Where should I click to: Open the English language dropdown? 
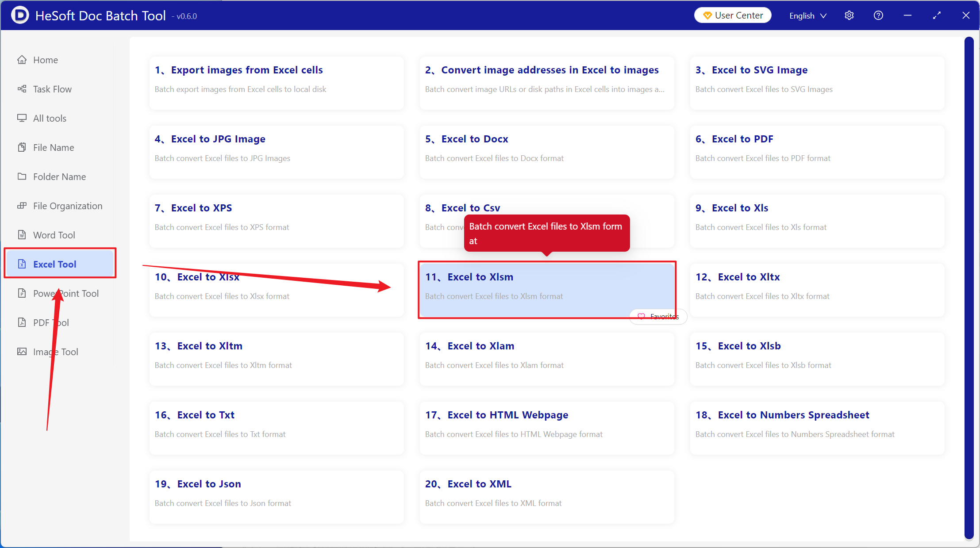pyautogui.click(x=807, y=15)
